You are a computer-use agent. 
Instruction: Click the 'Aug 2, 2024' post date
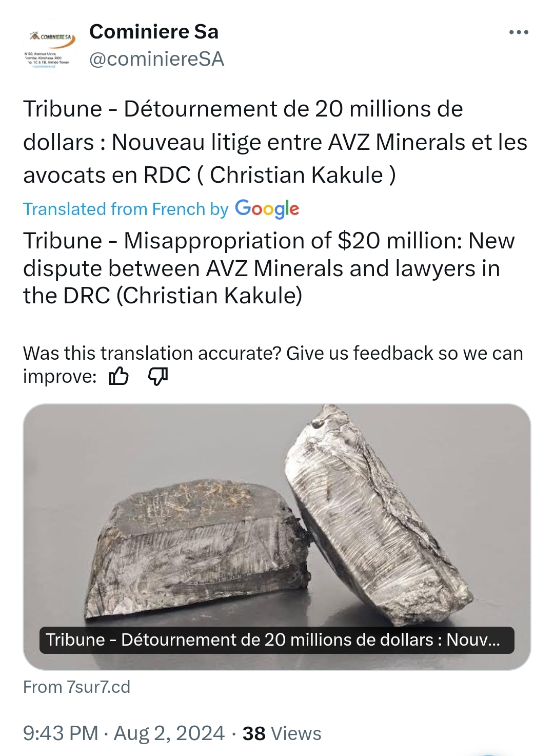pos(169,733)
